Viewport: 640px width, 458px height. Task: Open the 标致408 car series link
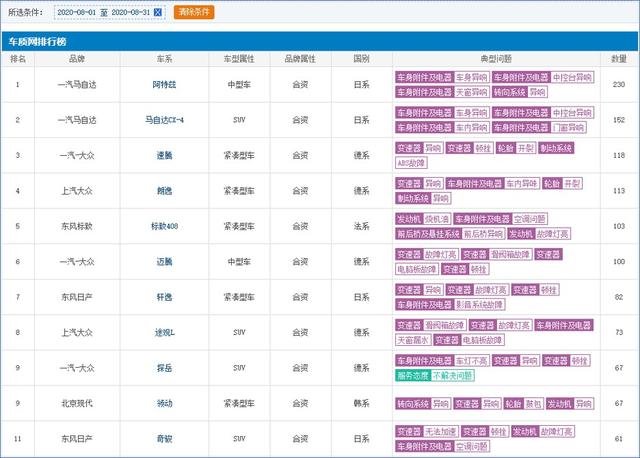tap(164, 226)
